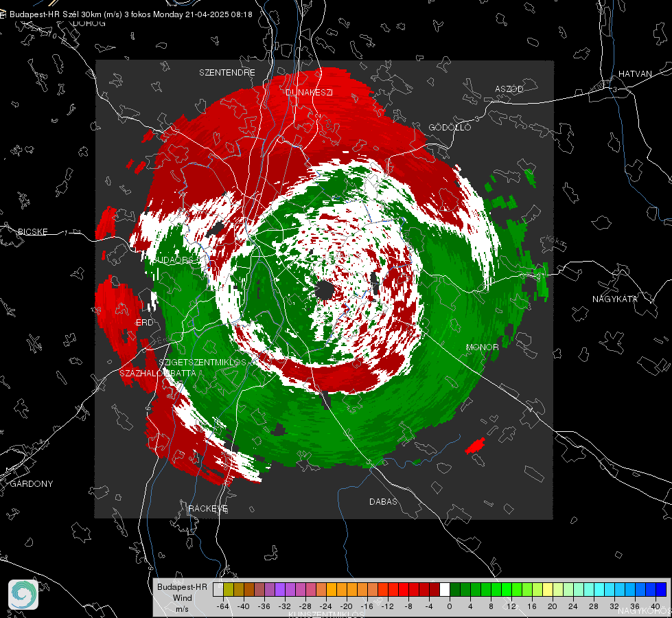The width and height of the screenshot is (672, 618).
Task: Click the BICSKE city label
Action: (33, 232)
